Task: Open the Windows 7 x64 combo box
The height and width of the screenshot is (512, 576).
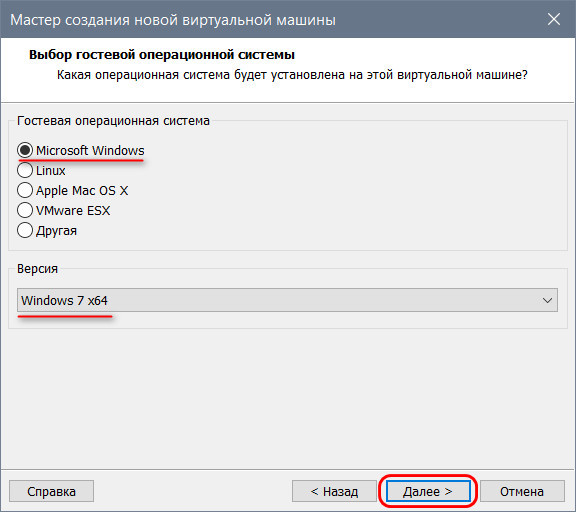Action: tap(287, 300)
